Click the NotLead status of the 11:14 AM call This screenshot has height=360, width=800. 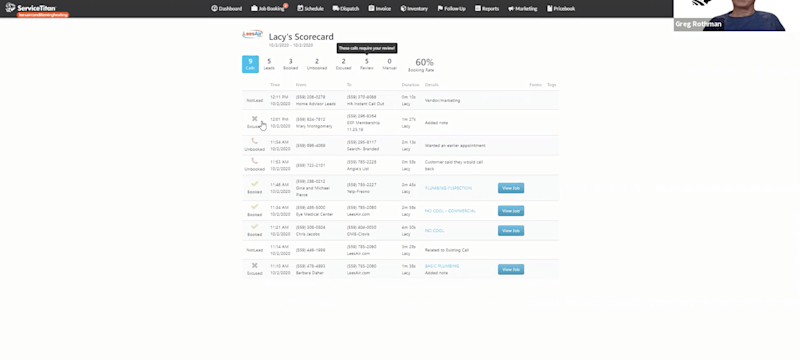(x=254, y=250)
